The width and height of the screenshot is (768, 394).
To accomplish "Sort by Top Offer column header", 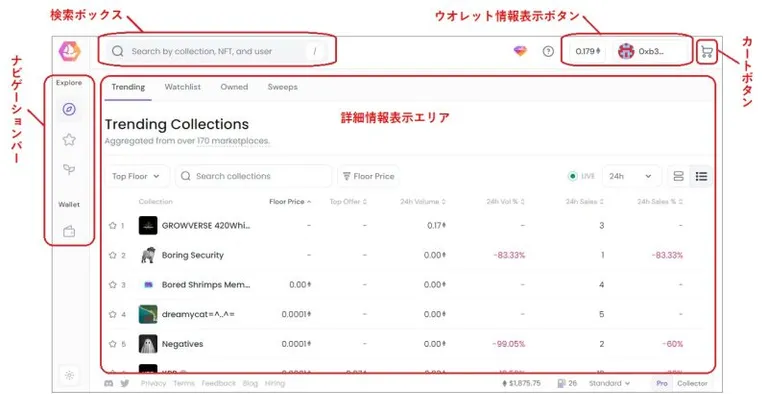I will 348,201.
